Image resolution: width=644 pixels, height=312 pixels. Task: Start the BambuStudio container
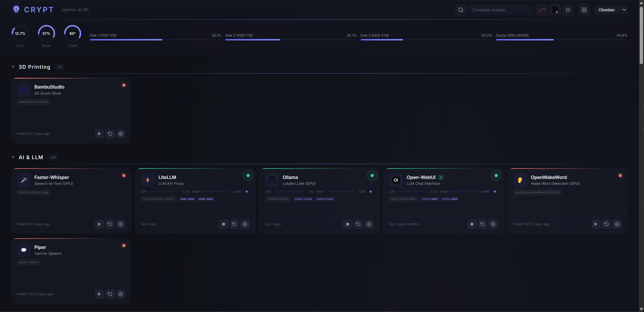(x=99, y=134)
